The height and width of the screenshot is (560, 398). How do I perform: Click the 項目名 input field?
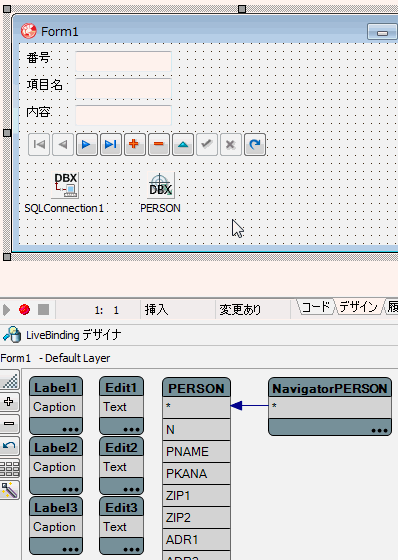(x=123, y=88)
